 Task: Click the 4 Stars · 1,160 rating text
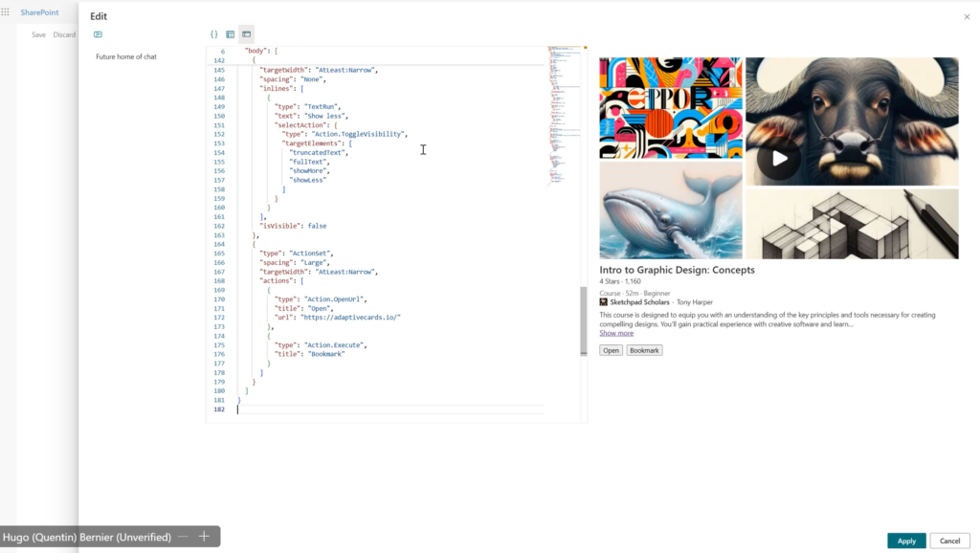coord(620,282)
